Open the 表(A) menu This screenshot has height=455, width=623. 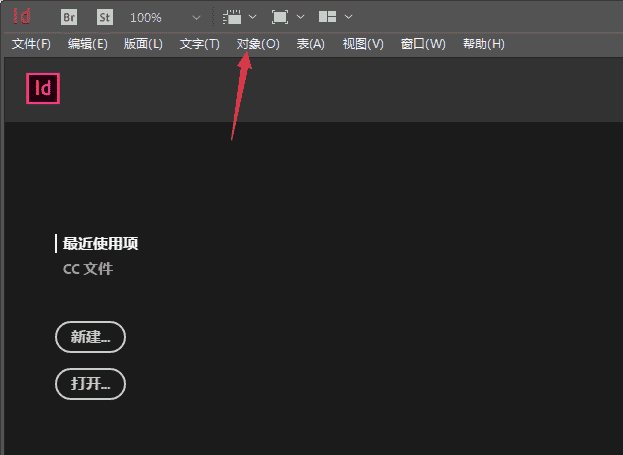point(311,44)
